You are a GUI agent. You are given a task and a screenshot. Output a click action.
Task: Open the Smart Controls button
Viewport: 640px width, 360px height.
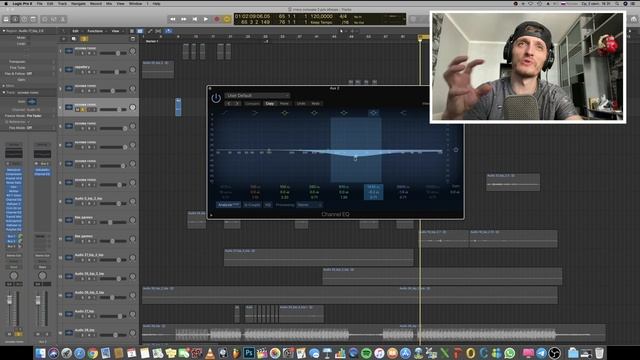click(x=45, y=19)
